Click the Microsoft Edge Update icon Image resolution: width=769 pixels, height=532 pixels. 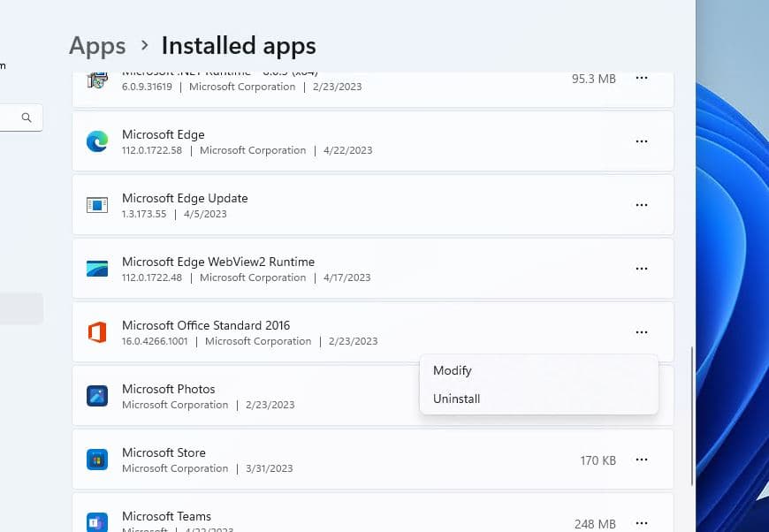[97, 205]
